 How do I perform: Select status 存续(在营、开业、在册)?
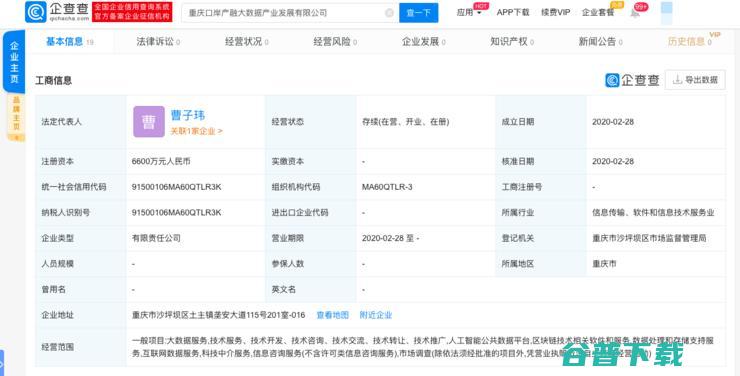(405, 122)
